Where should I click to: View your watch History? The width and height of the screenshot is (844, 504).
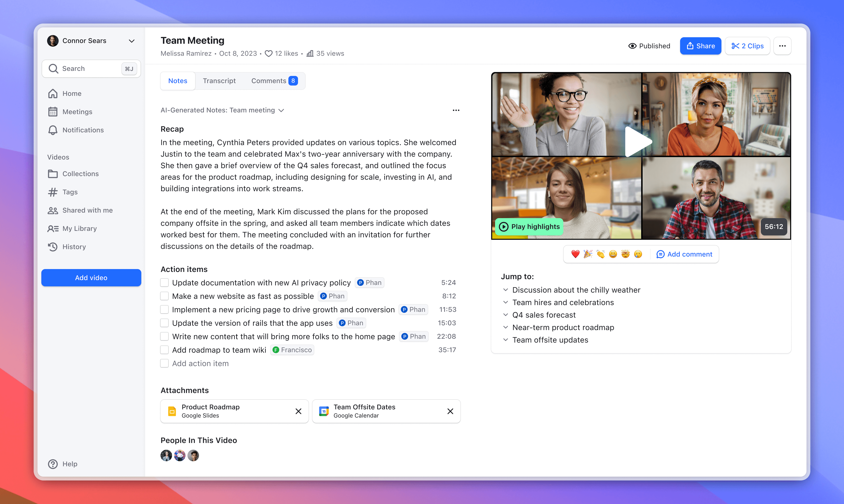tap(74, 246)
